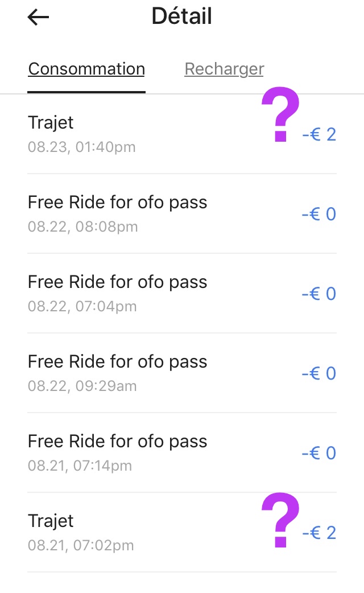This screenshot has width=364, height=593.
Task: Open the Free Ride entry at 07:14pm
Action: [182, 452]
